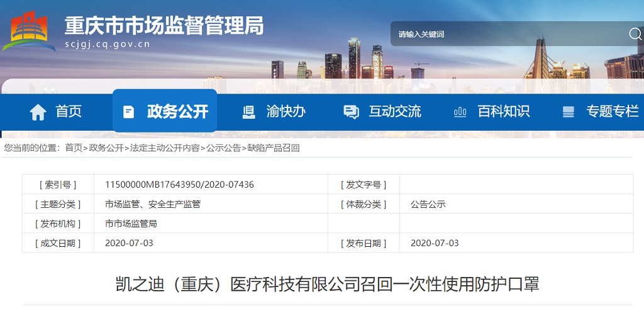
Task: Follow the 政务公开 breadcrumb link
Action: point(106,148)
